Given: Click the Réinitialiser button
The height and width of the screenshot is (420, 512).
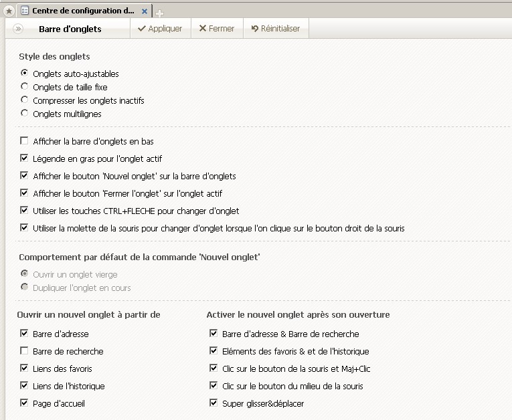Looking at the screenshot, I should click(276, 28).
